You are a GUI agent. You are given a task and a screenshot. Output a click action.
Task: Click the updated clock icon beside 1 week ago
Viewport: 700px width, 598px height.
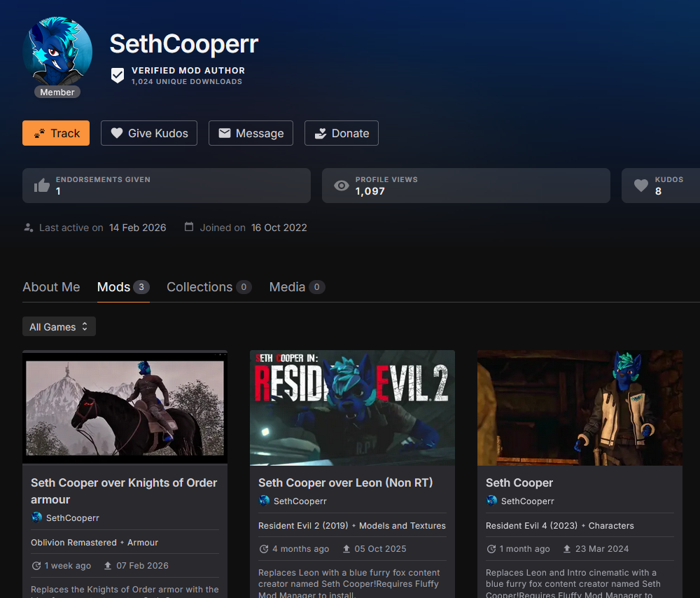point(36,566)
